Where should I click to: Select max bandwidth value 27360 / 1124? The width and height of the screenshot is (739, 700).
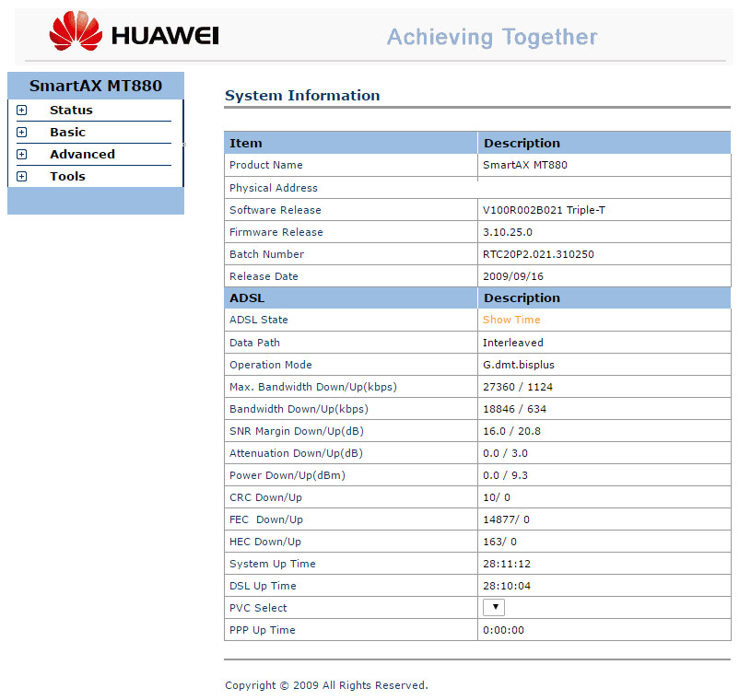click(518, 387)
